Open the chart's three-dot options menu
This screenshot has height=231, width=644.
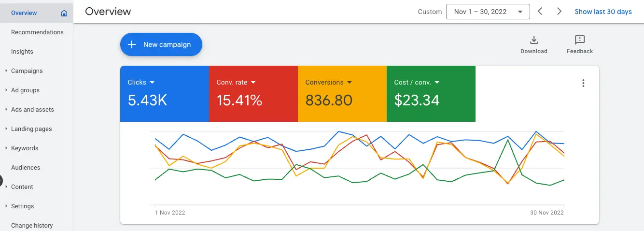click(x=583, y=83)
